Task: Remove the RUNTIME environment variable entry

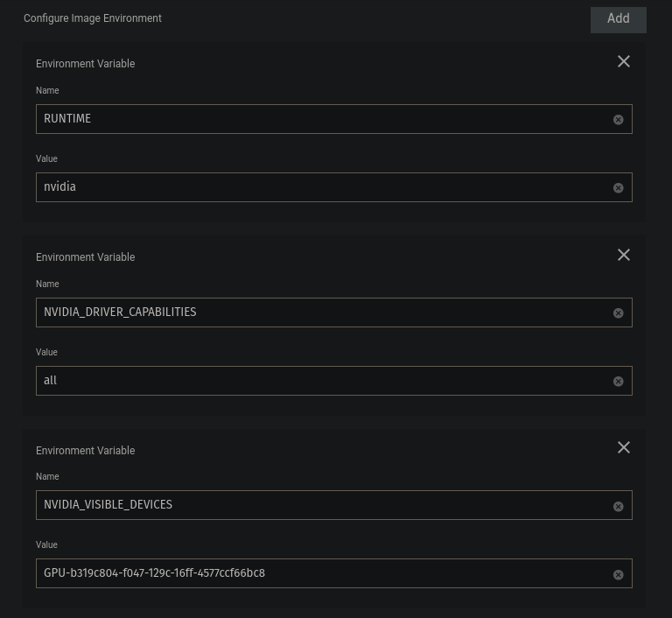Action: tap(624, 61)
